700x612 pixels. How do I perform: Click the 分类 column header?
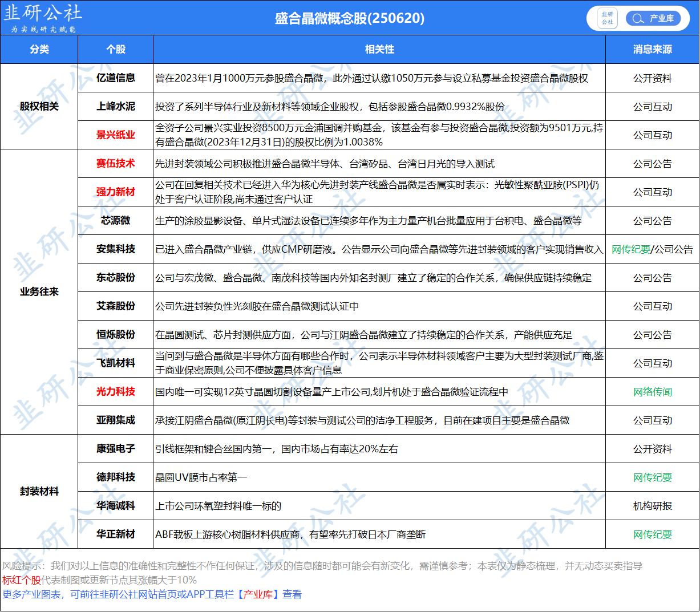coord(39,50)
